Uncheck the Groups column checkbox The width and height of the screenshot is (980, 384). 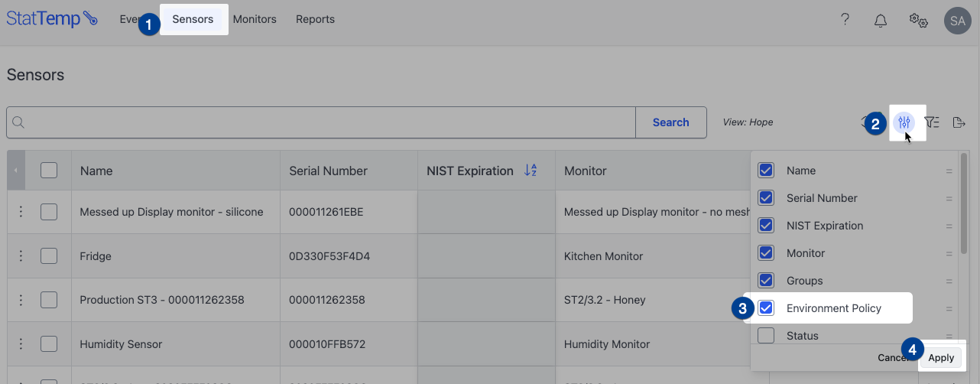[766, 281]
